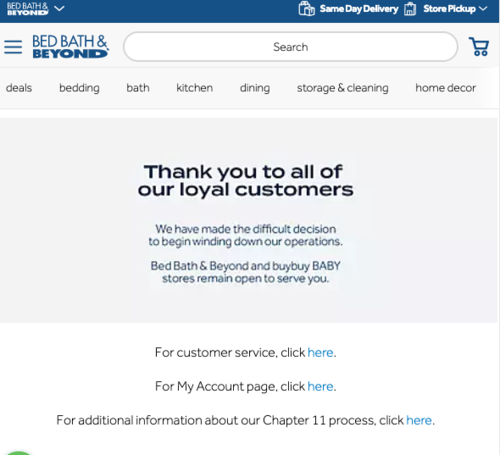
Task: Expand the brand switcher chevron in top bar
Action: click(59, 8)
